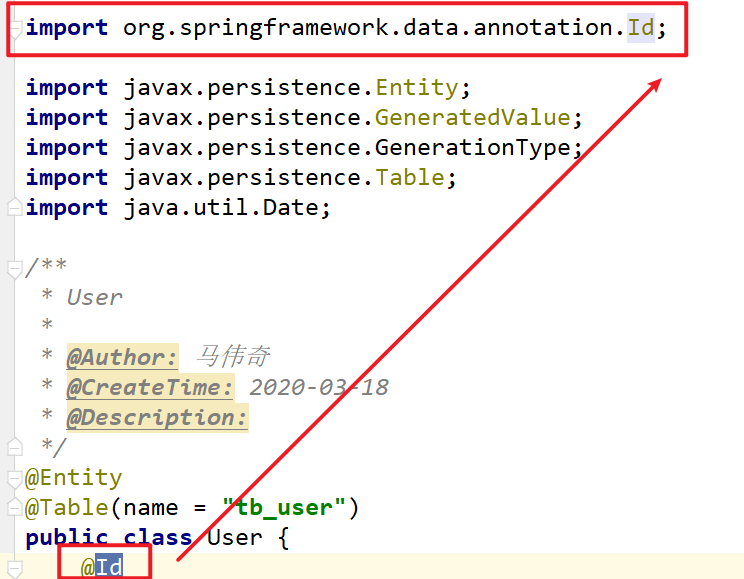Click the User class name in the declaration
744x579 pixels.
tap(234, 538)
